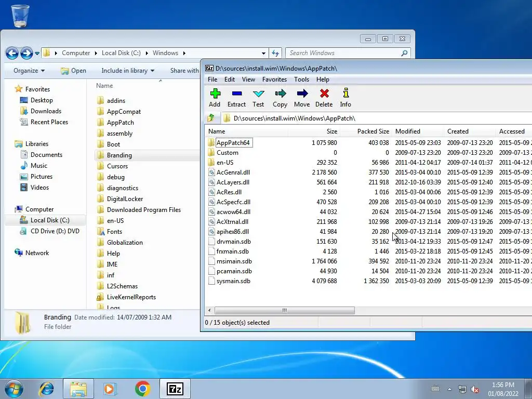Image resolution: width=532 pixels, height=399 pixels.
Task: Click the 7-Zip taskbar icon
Action: pyautogui.click(x=175, y=389)
